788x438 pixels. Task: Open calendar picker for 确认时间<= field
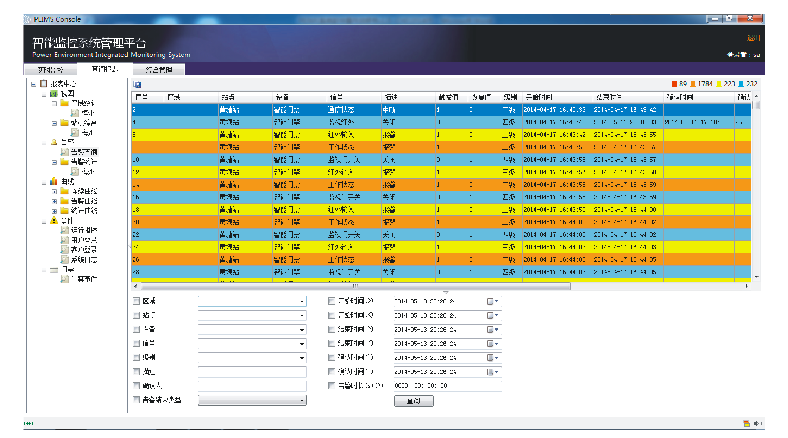click(x=492, y=372)
